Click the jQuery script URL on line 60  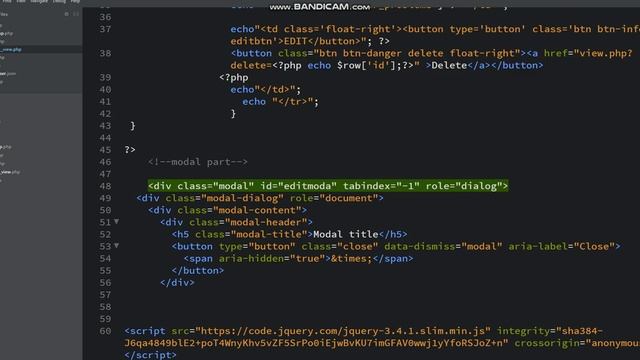[x=343, y=331]
